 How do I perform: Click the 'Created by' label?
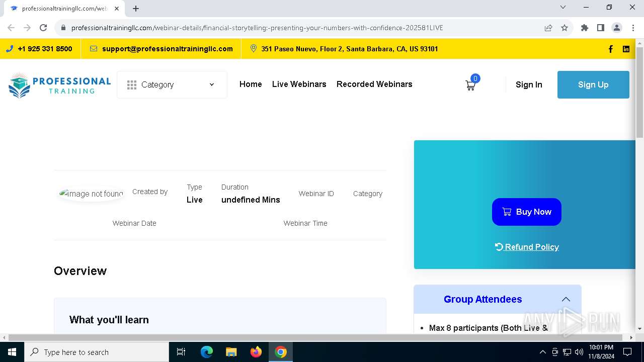[x=150, y=192]
